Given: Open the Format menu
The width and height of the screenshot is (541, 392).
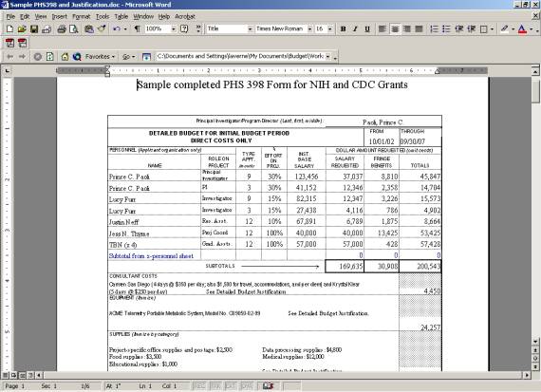Looking at the screenshot, I should [x=81, y=16].
